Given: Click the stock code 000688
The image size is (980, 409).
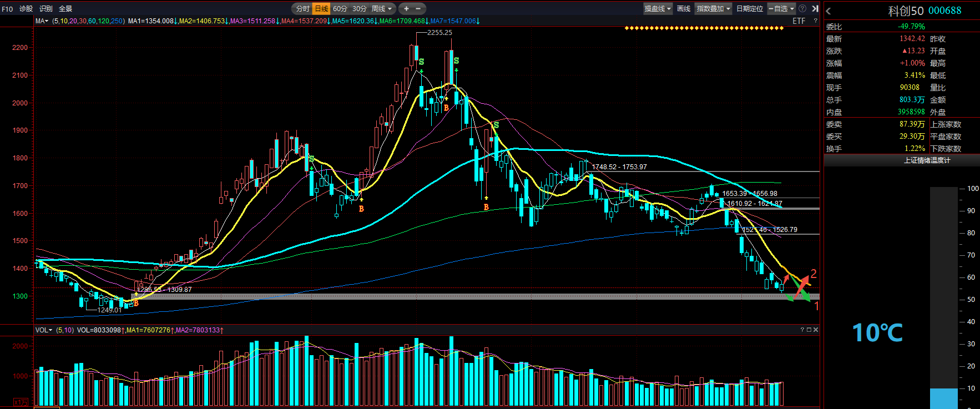Looking at the screenshot, I should coord(945,11).
